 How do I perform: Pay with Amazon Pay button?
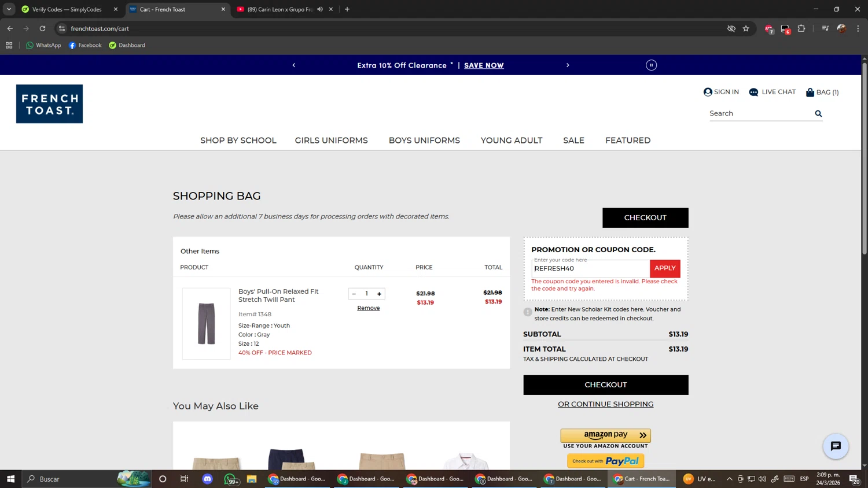pyautogui.click(x=605, y=435)
